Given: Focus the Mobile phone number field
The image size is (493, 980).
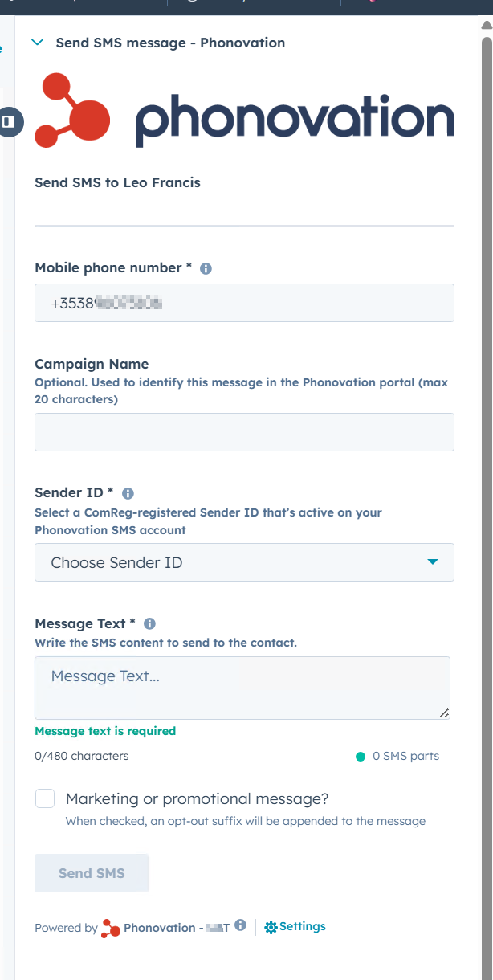Looking at the screenshot, I should (x=244, y=304).
